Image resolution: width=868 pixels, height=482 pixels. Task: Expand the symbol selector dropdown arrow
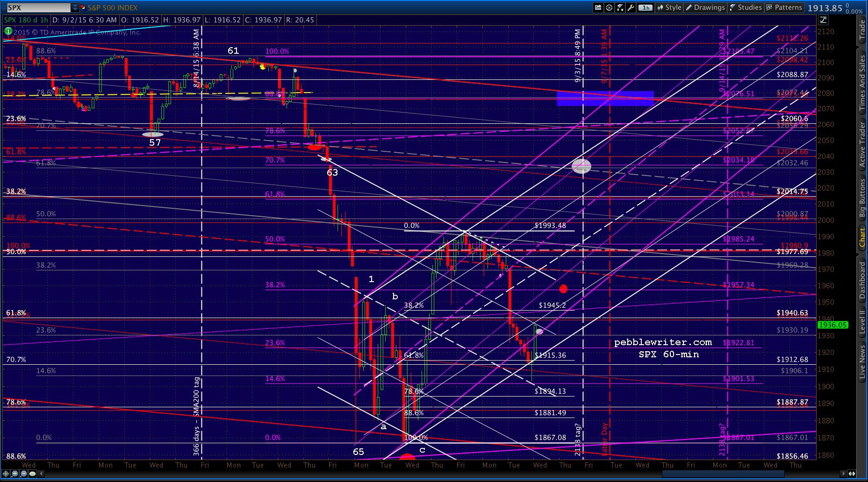coord(75,7)
